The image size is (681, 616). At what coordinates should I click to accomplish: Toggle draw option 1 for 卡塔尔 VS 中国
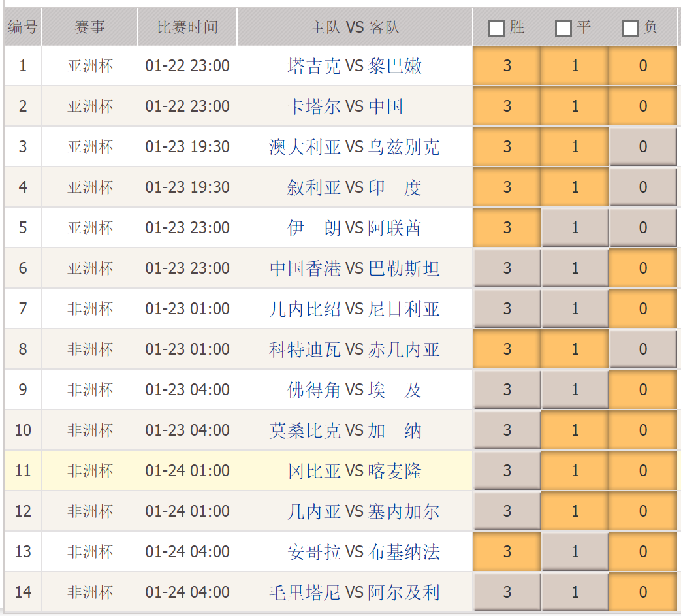click(x=575, y=106)
